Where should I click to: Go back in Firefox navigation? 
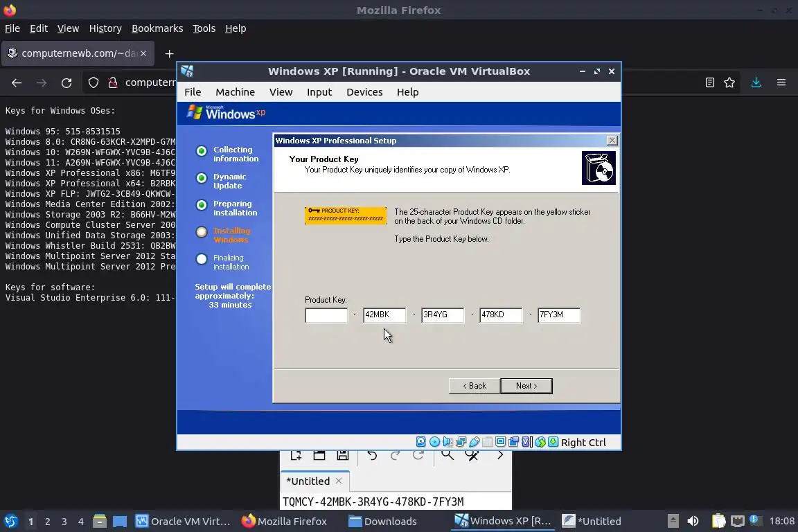pyautogui.click(x=17, y=82)
